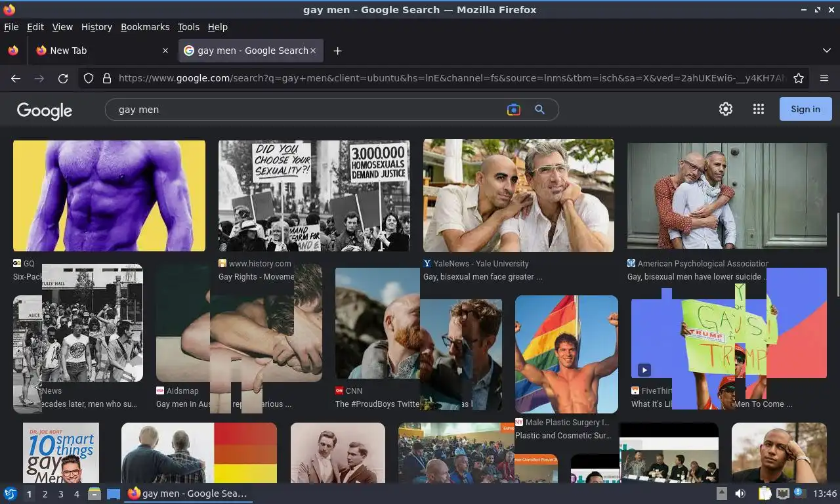Open the View menu
Screen dimensions: 840x504
point(62,27)
